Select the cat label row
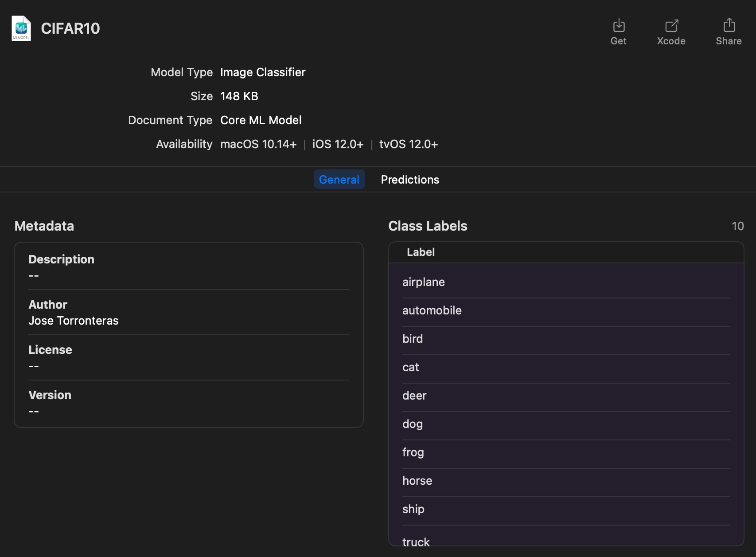 coord(566,367)
